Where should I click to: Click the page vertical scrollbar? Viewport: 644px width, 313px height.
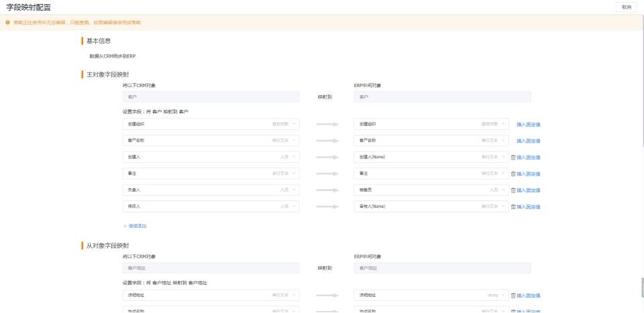coord(643,287)
